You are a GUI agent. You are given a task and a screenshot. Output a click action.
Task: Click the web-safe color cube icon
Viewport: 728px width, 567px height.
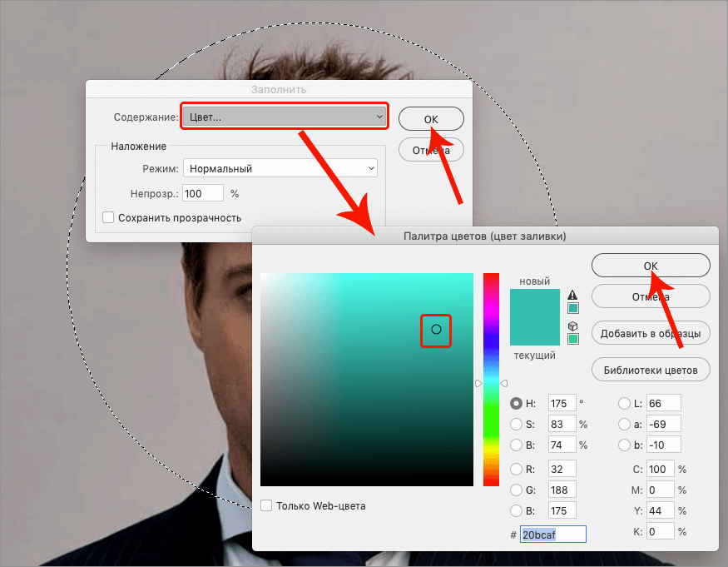tap(572, 326)
